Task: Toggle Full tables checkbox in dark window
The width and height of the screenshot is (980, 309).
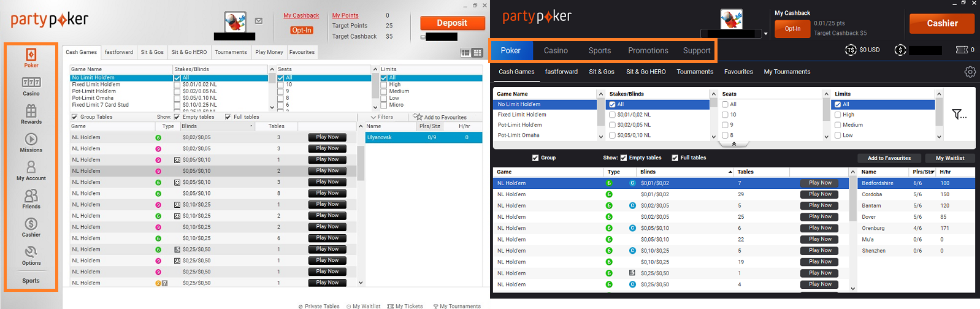Action: 675,158
